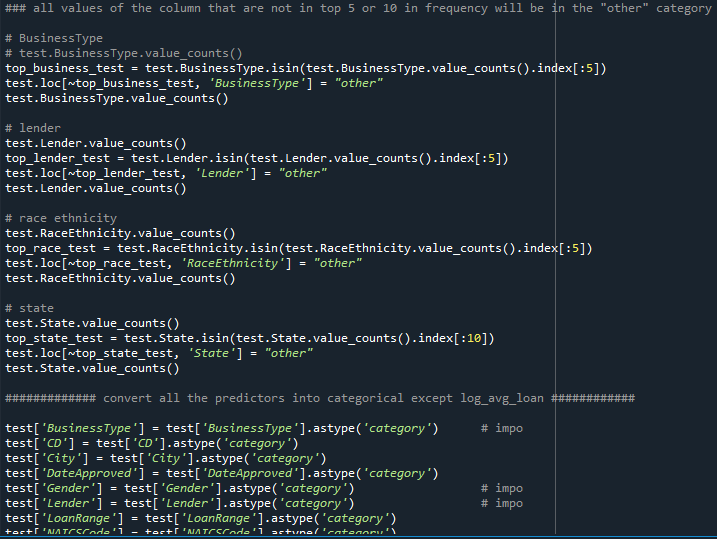Click the "other" string in the State line
This screenshot has width=717, height=539.
pos(289,353)
